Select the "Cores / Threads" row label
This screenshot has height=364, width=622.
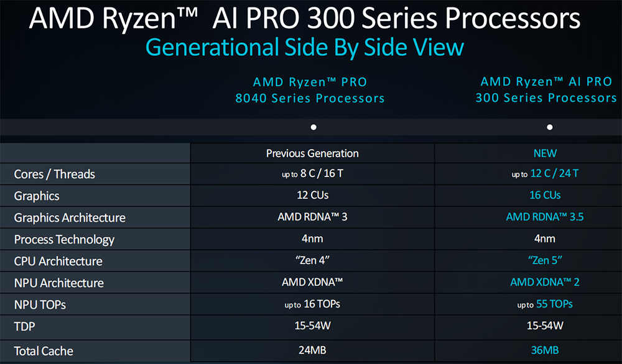55,175
